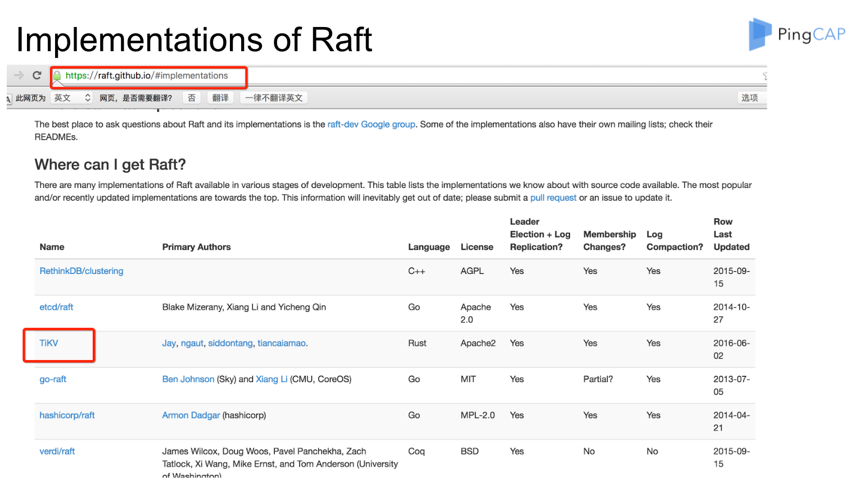Click 一律不翻译英文 button
This screenshot has height=485, width=868.
click(274, 98)
